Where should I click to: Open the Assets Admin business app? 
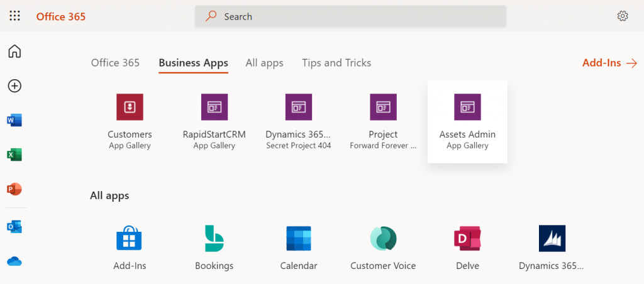(467, 121)
